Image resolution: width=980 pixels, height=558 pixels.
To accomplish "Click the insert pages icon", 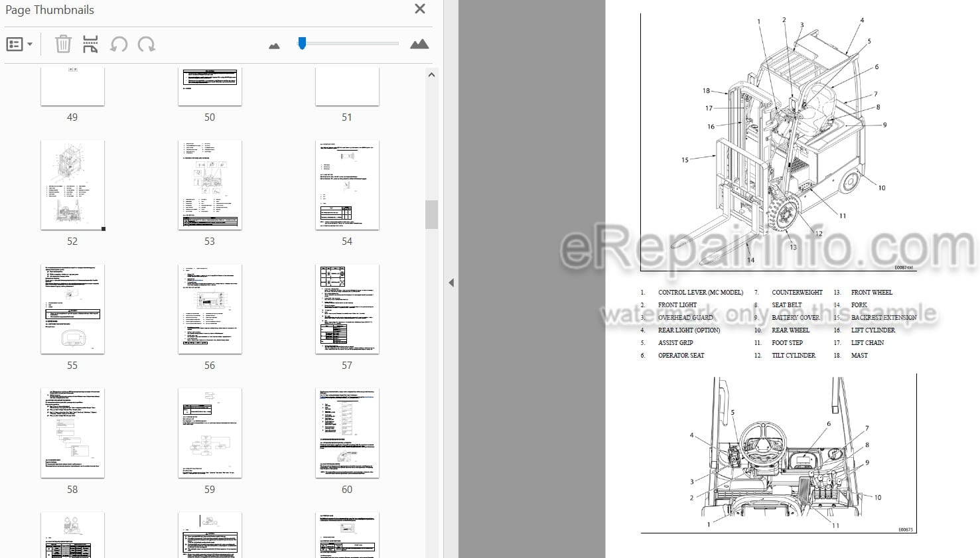I will [x=90, y=44].
